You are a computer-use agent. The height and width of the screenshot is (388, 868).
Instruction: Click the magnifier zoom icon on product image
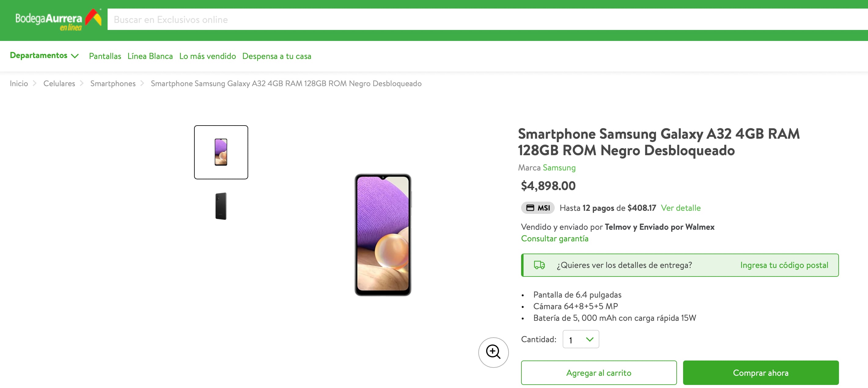coord(493,352)
